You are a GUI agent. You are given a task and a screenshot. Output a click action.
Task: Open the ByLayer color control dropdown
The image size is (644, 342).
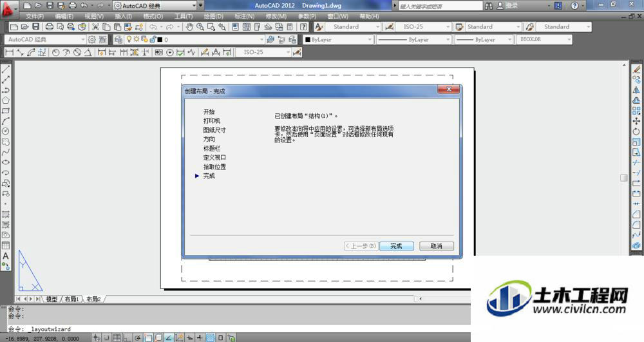(337, 39)
